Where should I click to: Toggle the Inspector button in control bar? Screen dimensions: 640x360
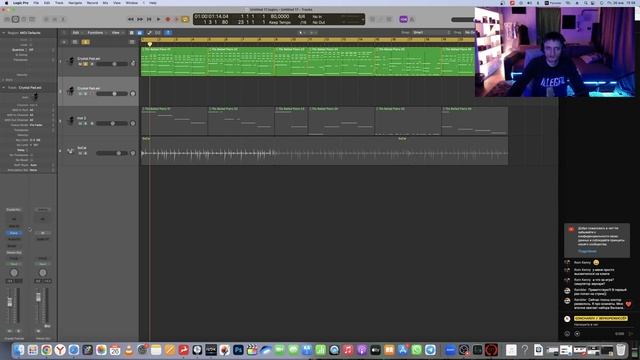16,19
